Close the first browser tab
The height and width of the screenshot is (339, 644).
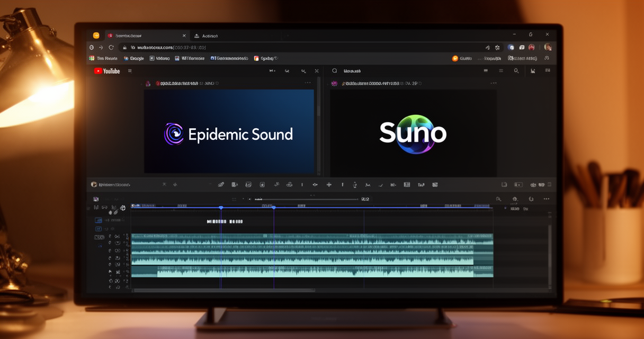tap(184, 35)
